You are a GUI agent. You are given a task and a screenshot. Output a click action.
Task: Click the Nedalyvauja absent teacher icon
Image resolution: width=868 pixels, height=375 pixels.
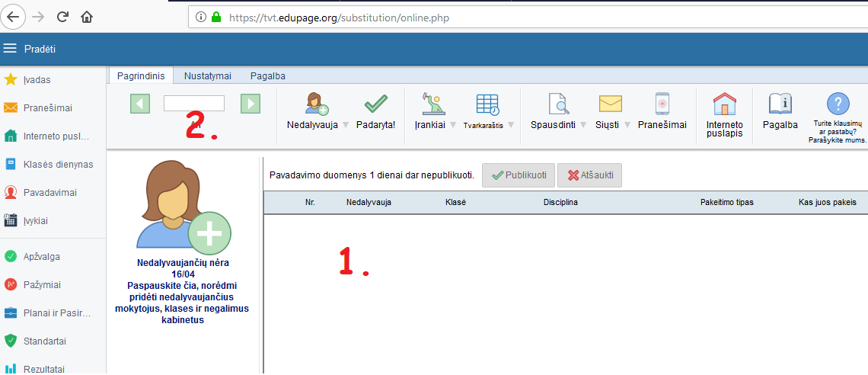(317, 104)
